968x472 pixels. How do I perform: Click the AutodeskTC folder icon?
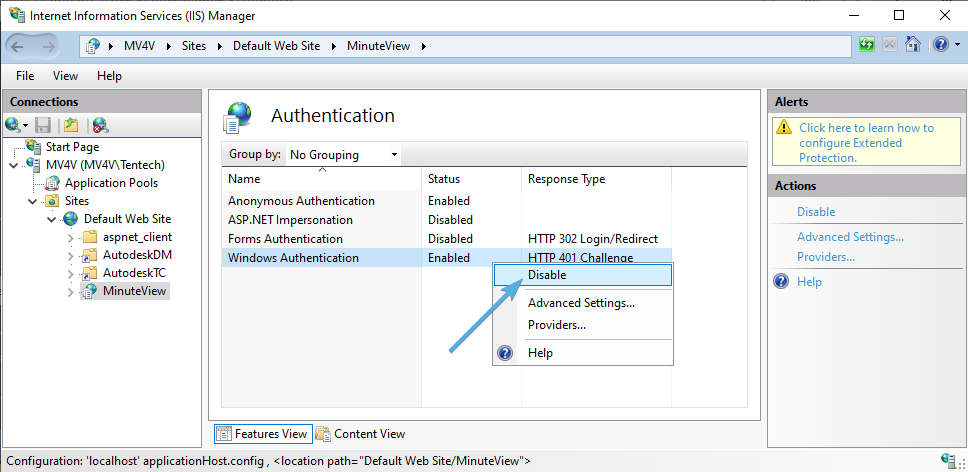click(x=90, y=273)
